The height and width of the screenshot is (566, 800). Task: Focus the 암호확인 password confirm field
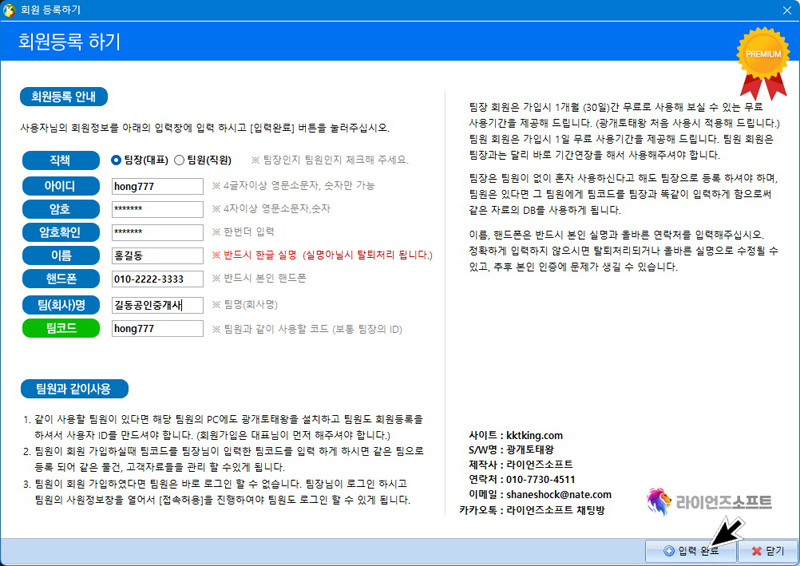coord(158,232)
